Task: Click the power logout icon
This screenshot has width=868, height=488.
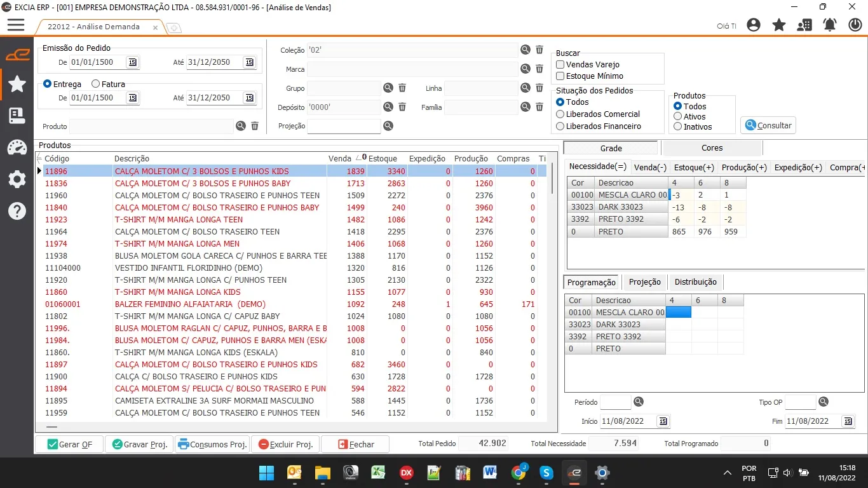Action: [x=855, y=25]
